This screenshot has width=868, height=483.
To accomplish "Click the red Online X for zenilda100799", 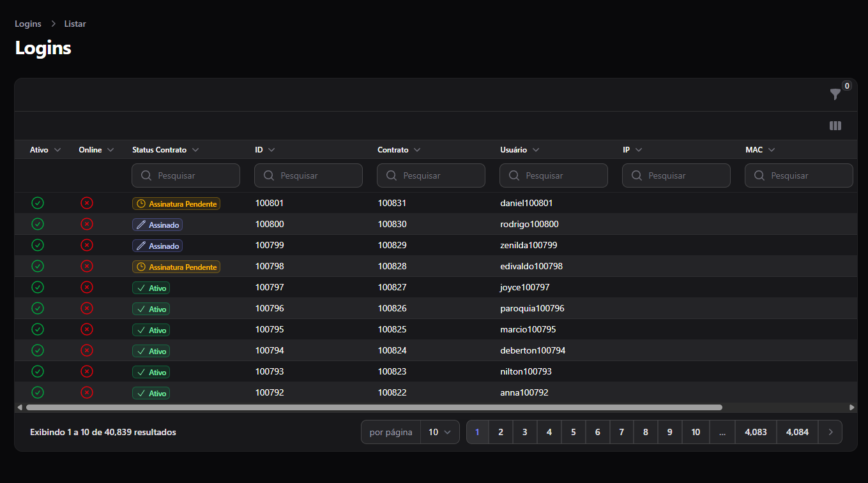I will 87,245.
